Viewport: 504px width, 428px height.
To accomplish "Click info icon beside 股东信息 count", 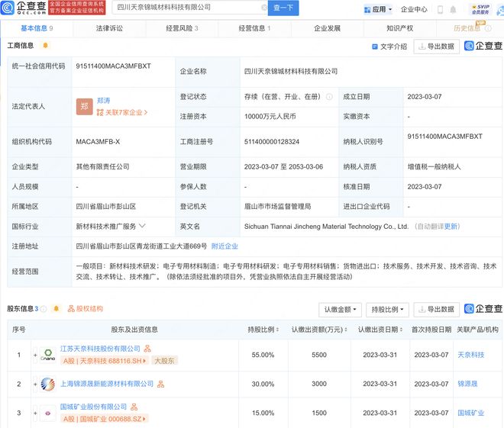I will tap(44, 309).
